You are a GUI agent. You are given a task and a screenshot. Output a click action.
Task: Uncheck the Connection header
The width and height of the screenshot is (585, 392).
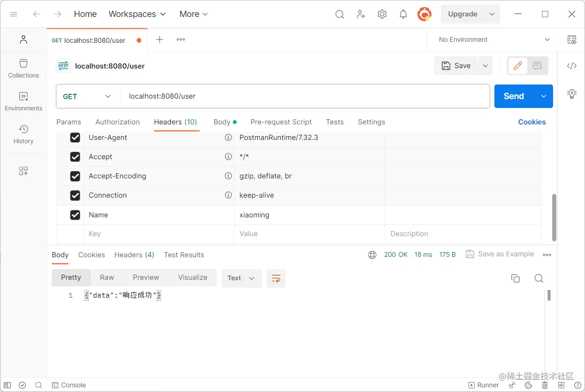[x=75, y=195]
